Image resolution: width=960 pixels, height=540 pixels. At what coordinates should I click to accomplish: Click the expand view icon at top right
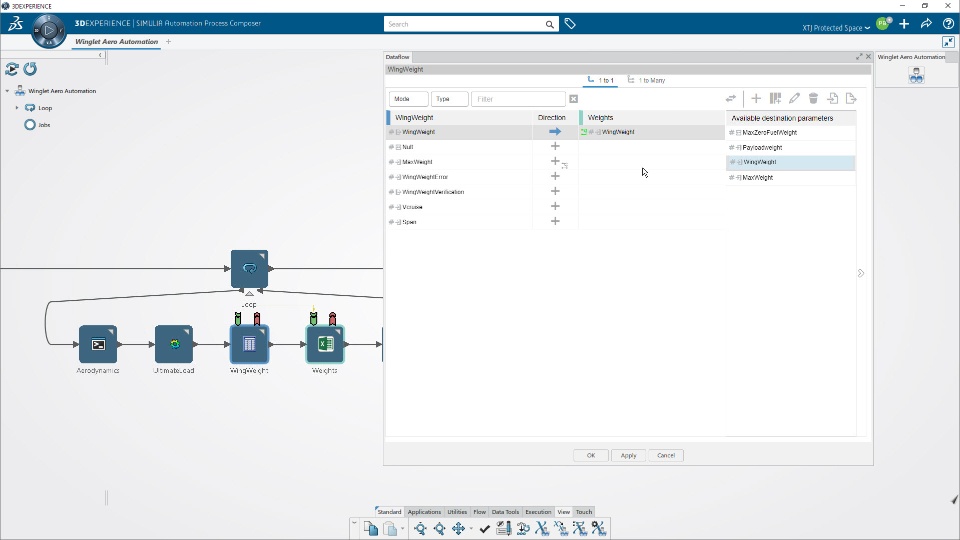click(x=948, y=42)
